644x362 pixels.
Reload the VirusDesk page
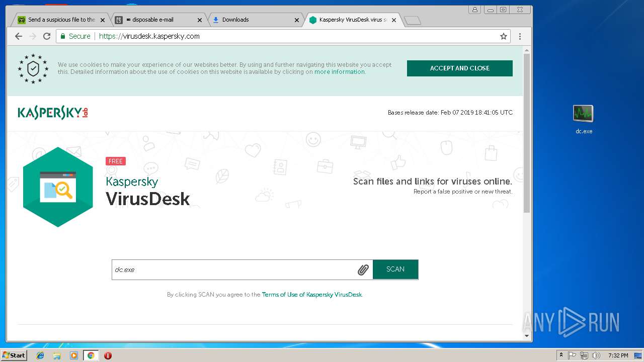[x=47, y=36]
